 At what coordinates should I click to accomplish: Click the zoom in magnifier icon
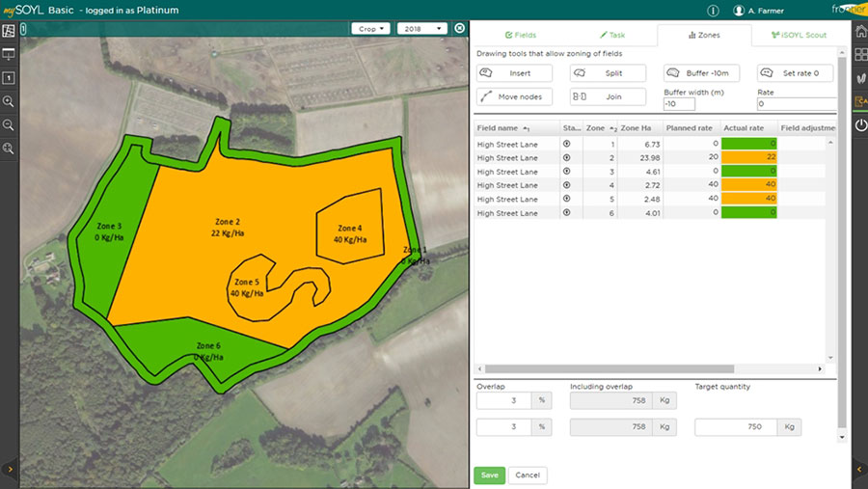click(x=9, y=101)
